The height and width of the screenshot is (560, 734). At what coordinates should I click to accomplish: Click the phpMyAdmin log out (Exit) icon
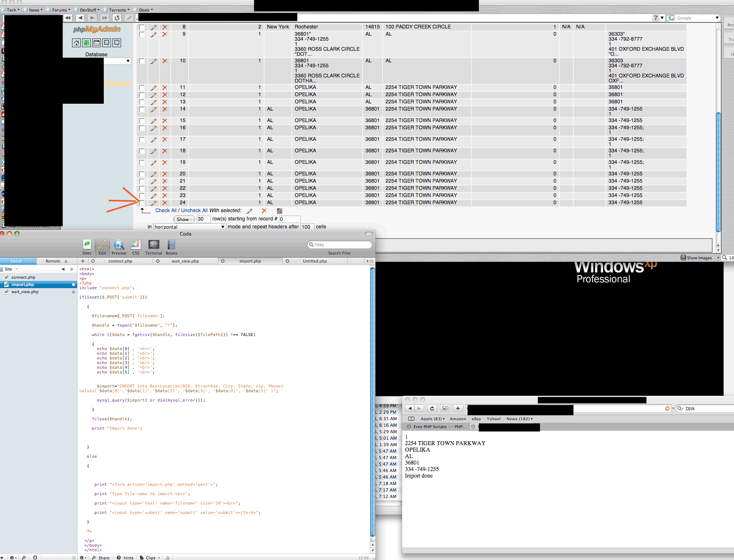[x=86, y=43]
